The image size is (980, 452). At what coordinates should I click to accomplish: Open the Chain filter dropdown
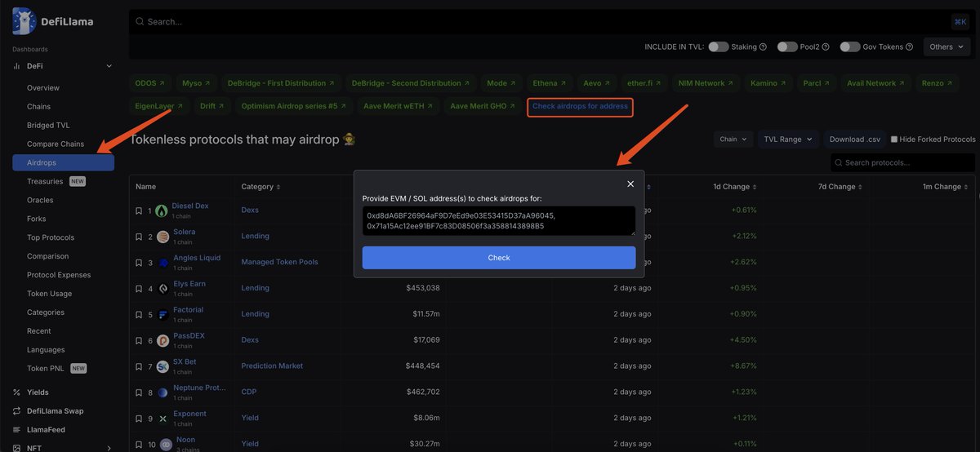coord(733,140)
